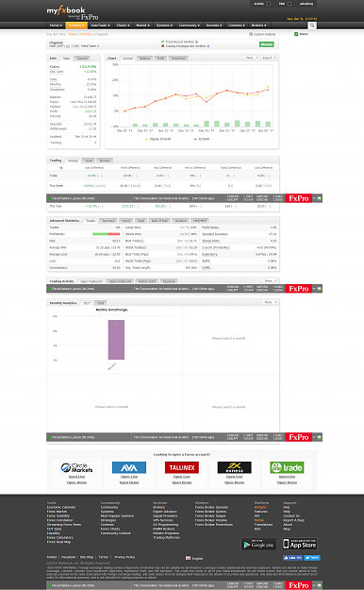Open the AutoTrade menu dropdown
Screen dimensions: 364x590
tap(100, 25)
